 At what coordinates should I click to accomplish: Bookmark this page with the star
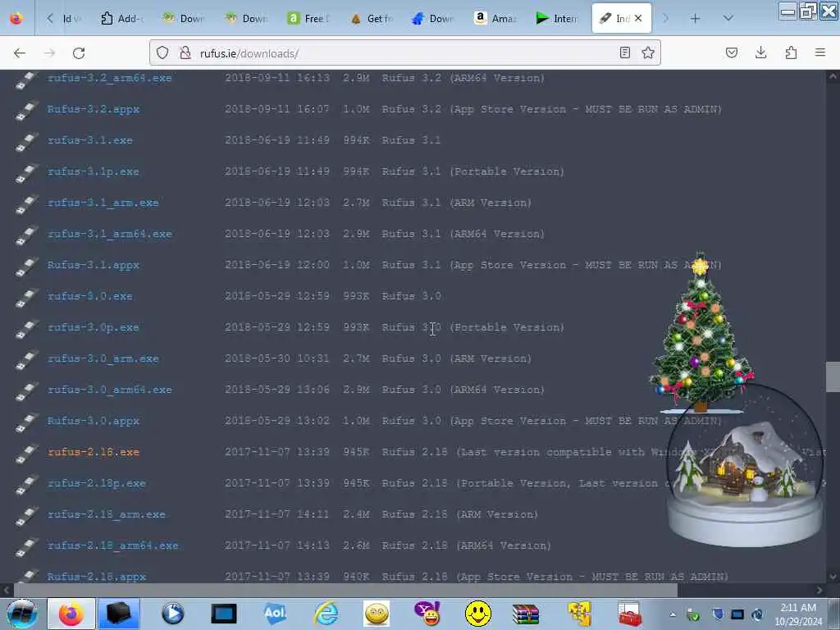[x=648, y=52]
